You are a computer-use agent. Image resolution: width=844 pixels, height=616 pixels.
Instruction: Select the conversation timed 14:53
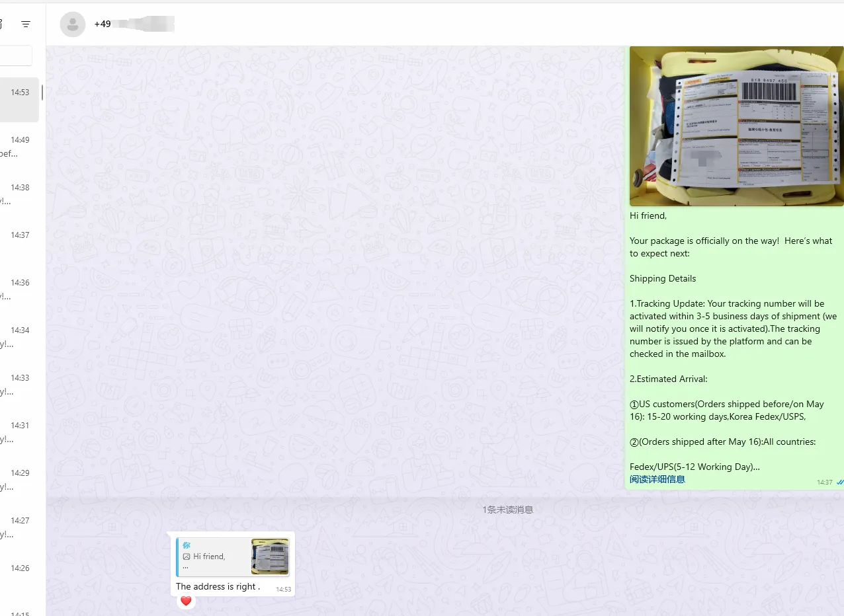tap(19, 100)
